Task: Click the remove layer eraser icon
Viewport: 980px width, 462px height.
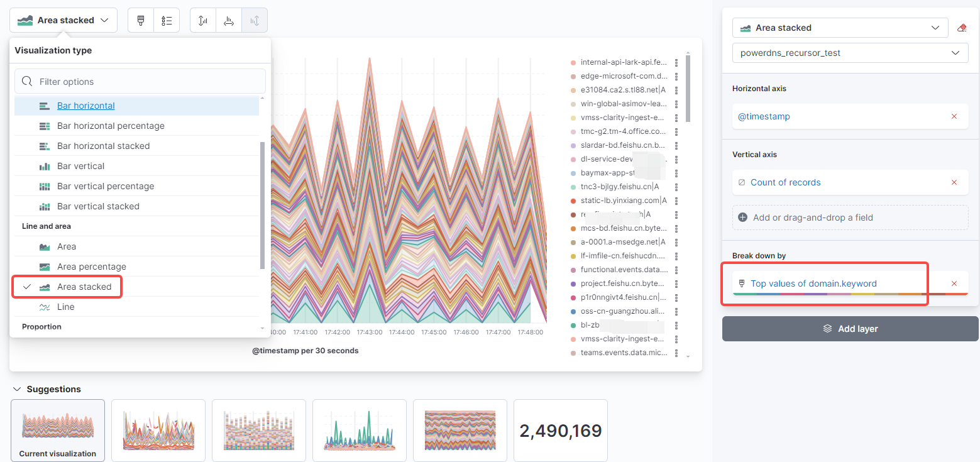Action: pos(961,28)
